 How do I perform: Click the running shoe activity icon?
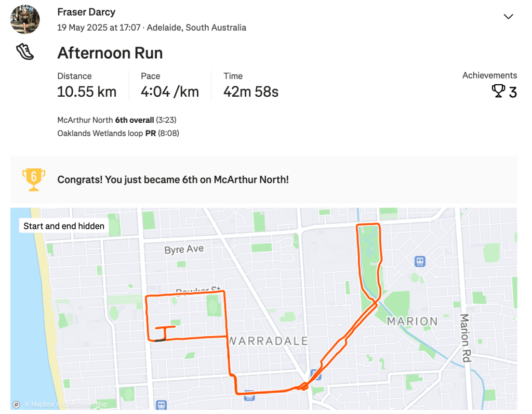(25, 51)
